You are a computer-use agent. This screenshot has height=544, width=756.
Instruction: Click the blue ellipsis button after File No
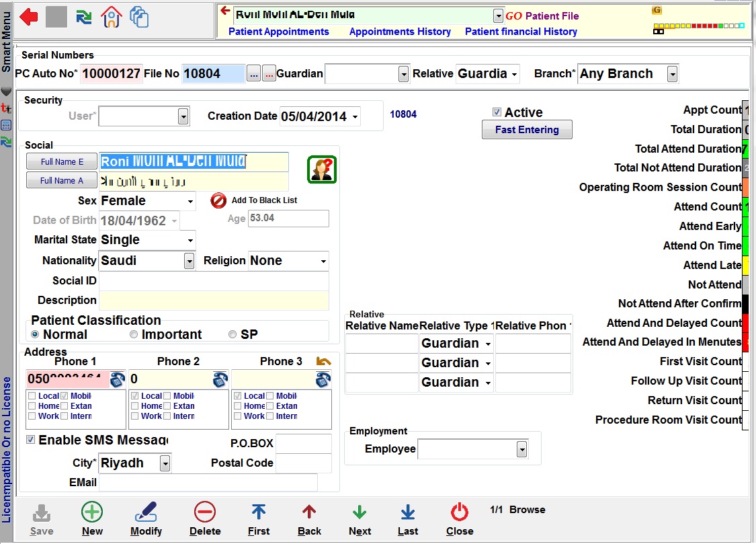pos(253,74)
